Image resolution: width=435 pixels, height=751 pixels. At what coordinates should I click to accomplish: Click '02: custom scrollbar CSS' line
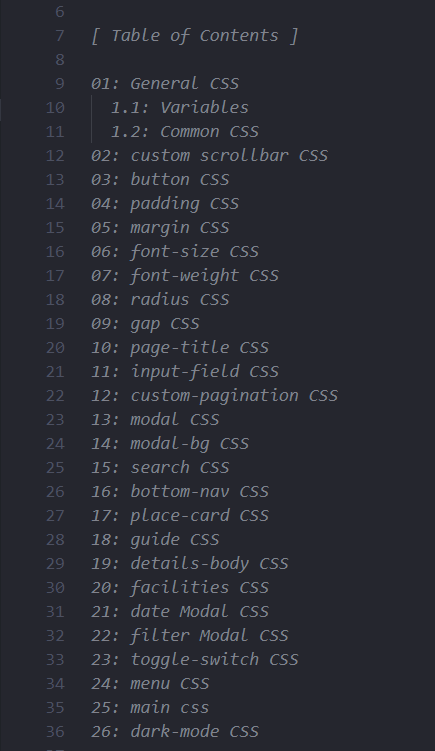(209, 156)
